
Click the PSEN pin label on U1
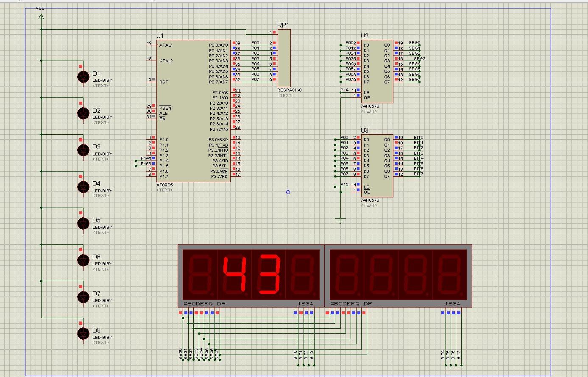[165, 108]
